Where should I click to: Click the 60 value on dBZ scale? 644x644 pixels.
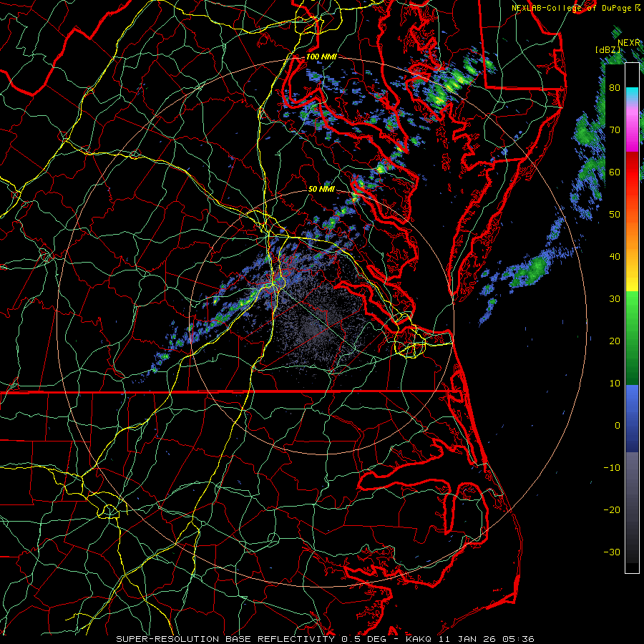pos(615,172)
